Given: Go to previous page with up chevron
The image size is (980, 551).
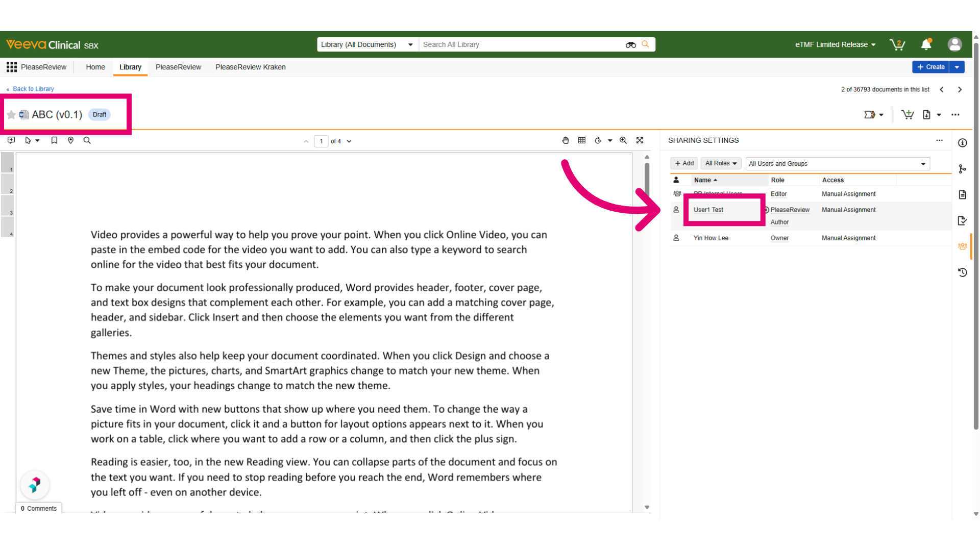Looking at the screenshot, I should [x=306, y=141].
